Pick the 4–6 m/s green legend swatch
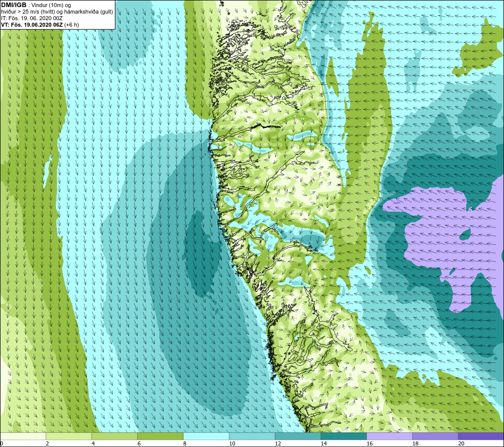The width and height of the screenshot is (504, 447). [114, 436]
